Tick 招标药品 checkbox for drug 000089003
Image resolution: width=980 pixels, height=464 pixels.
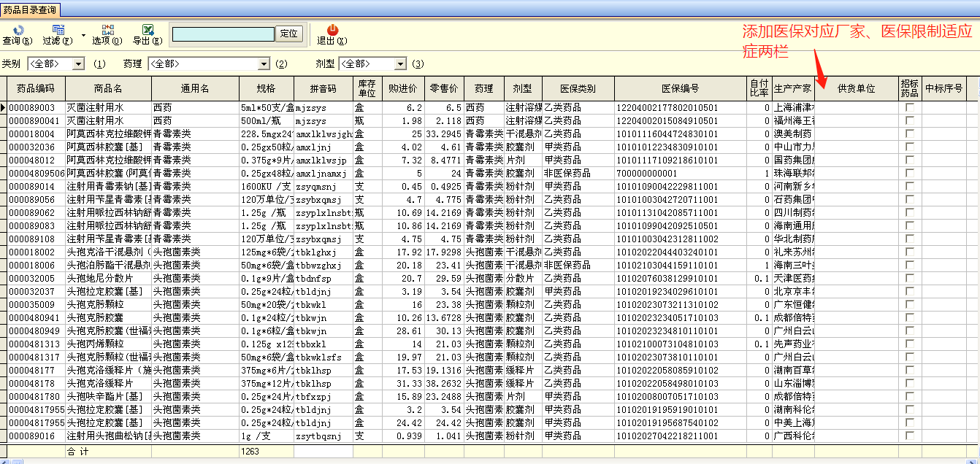click(x=910, y=107)
